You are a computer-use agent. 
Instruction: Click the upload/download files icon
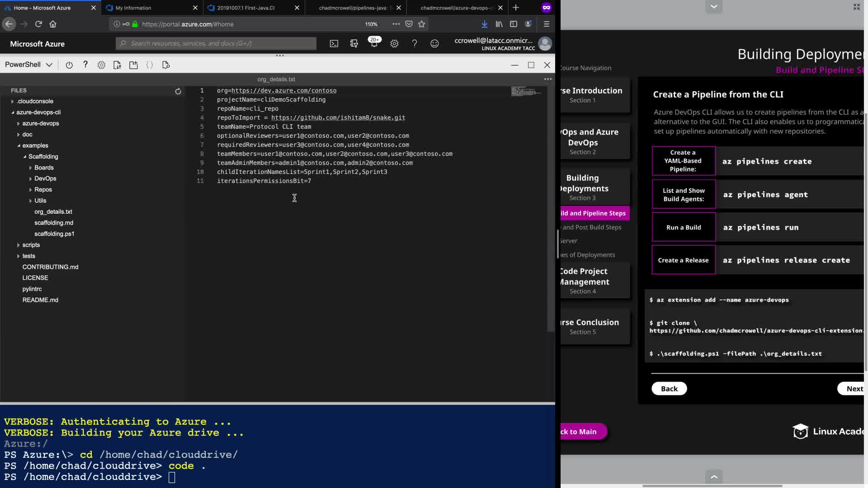click(117, 65)
